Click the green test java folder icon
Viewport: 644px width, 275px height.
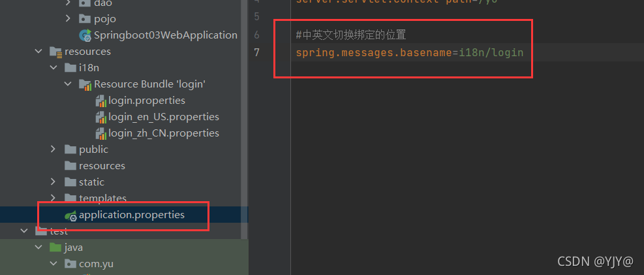tap(55, 248)
